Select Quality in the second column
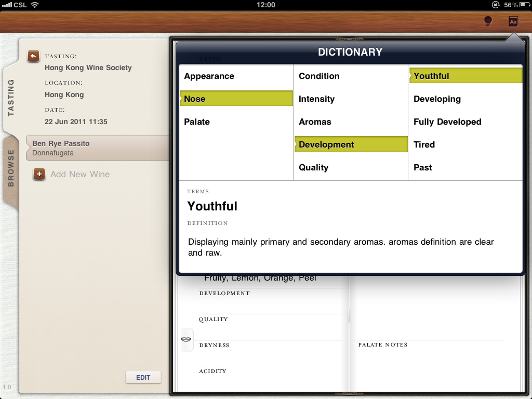This screenshot has width=532, height=399. [x=313, y=167]
